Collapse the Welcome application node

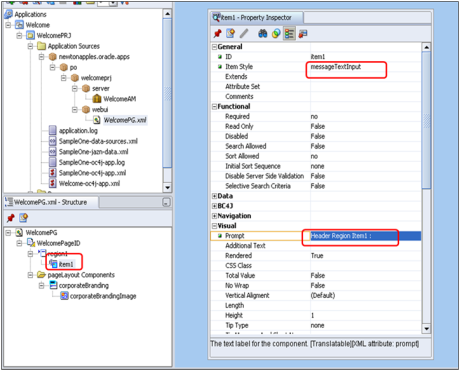click(x=8, y=25)
